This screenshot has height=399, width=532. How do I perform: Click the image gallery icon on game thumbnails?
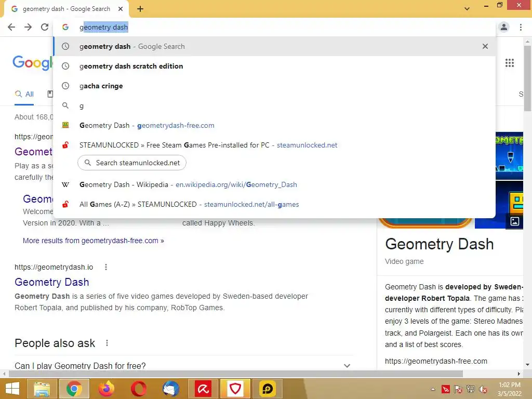coord(515,221)
